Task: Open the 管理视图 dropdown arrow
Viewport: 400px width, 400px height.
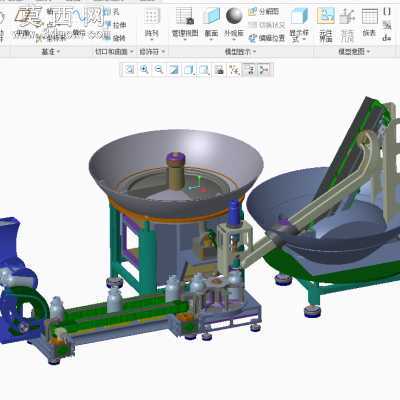Action: tap(185, 40)
